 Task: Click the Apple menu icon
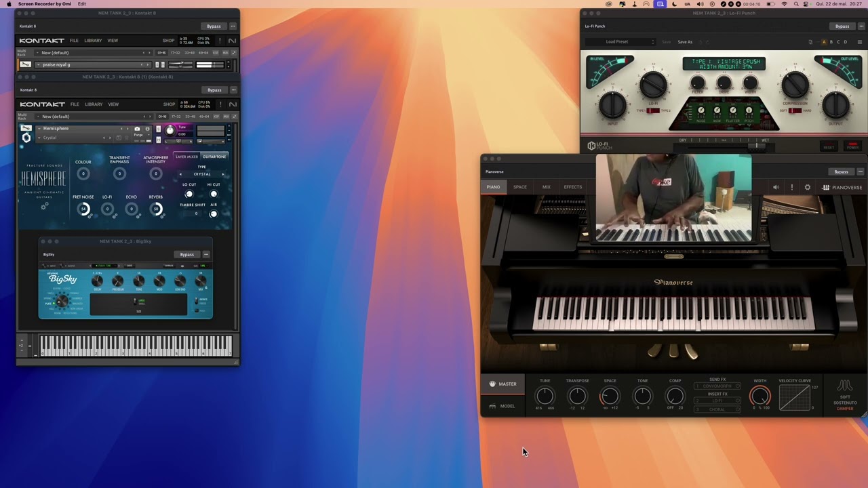(x=9, y=4)
